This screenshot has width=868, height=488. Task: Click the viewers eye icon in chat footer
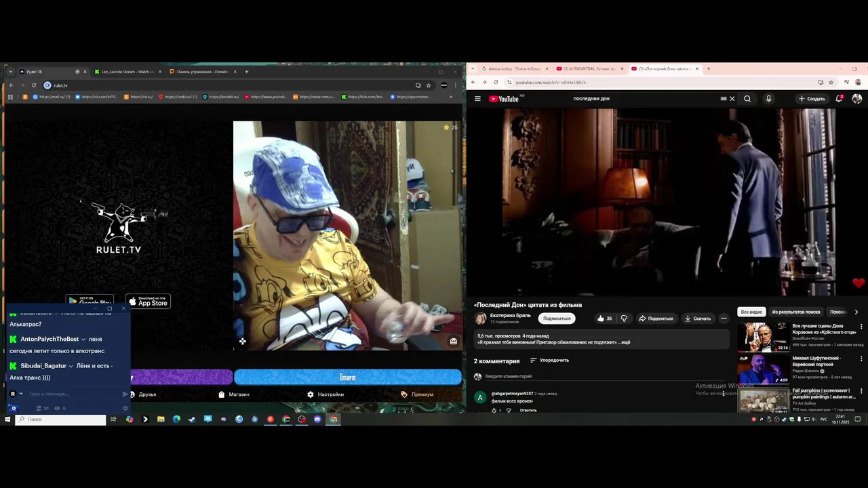tap(57, 408)
